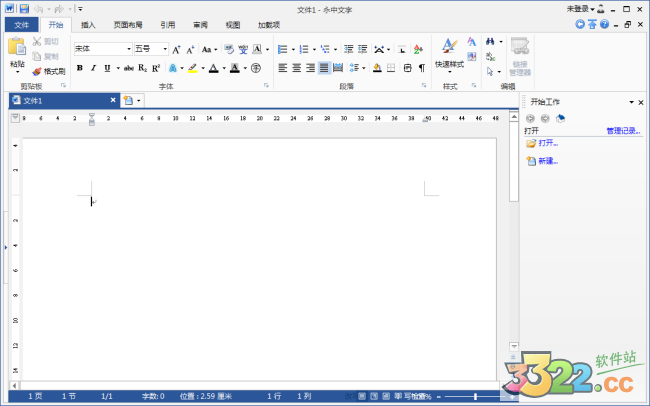Click the yellow highlight color swatch
Viewport: 650px width, 406px height.
click(x=192, y=68)
